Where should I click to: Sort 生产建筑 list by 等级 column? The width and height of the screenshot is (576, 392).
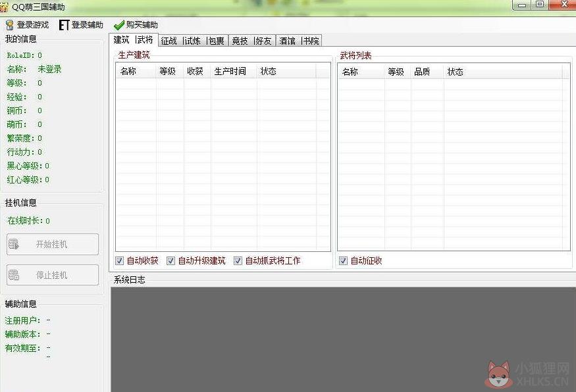coord(170,71)
